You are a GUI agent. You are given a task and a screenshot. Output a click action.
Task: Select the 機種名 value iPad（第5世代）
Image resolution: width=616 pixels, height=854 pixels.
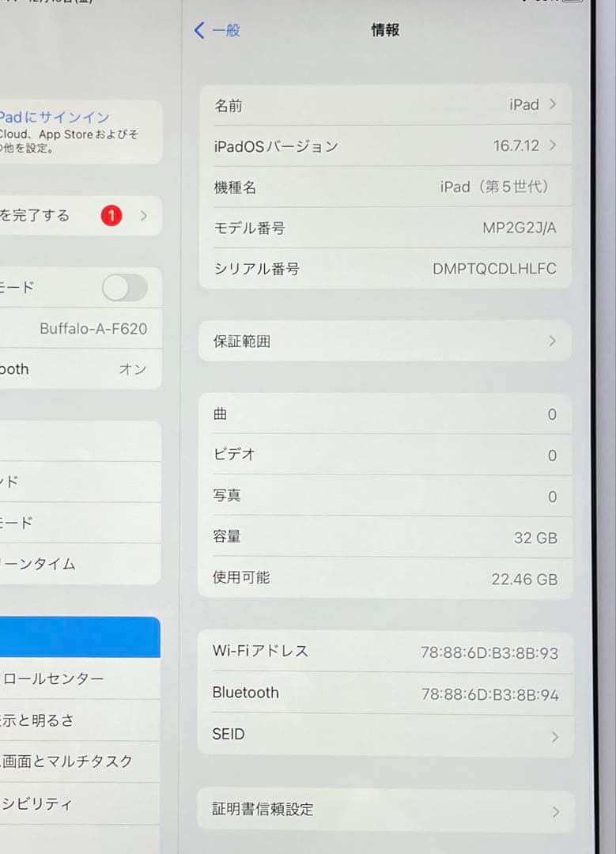point(494,187)
